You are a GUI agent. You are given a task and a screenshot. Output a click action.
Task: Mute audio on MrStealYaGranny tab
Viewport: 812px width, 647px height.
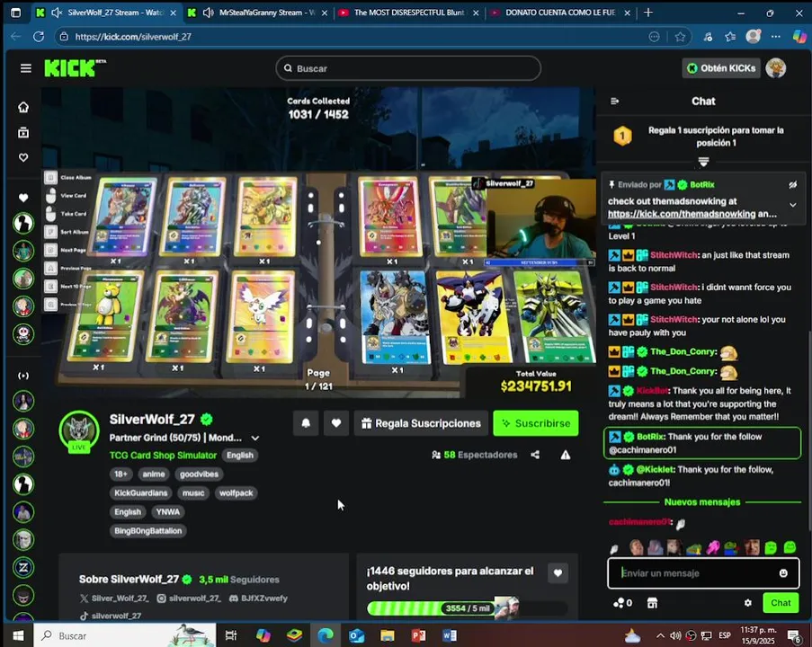pos(209,13)
